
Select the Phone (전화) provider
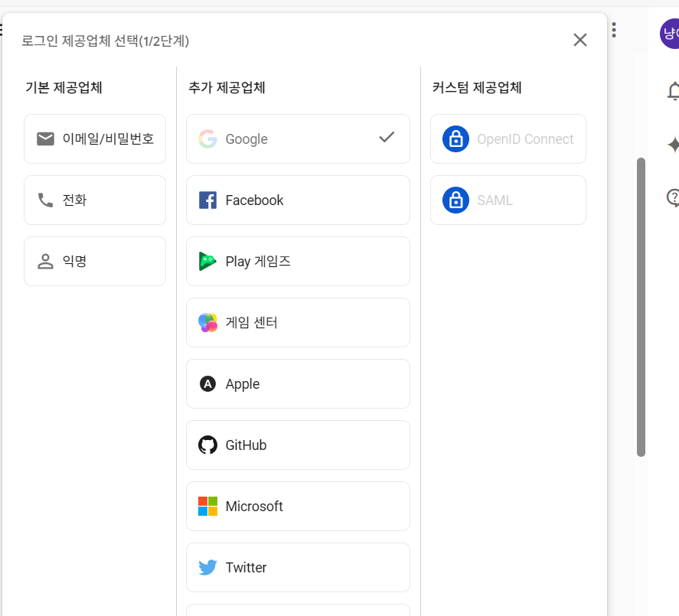[95, 200]
